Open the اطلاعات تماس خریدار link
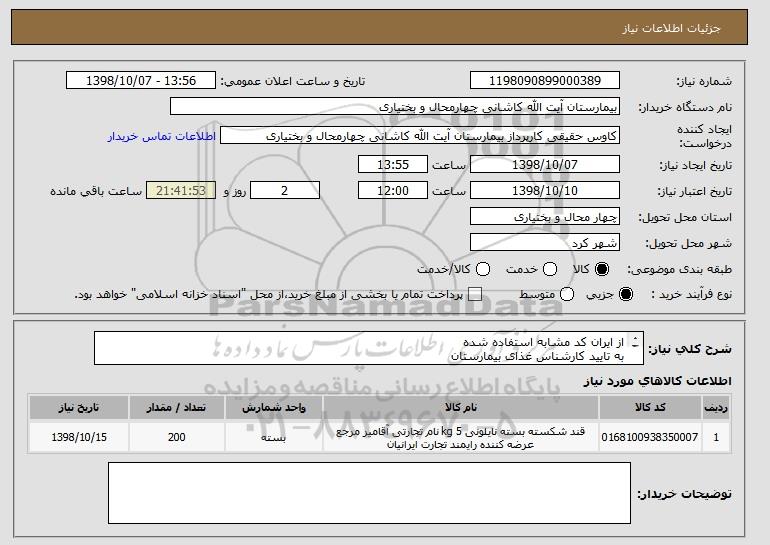770x545 pixels. click(162, 136)
